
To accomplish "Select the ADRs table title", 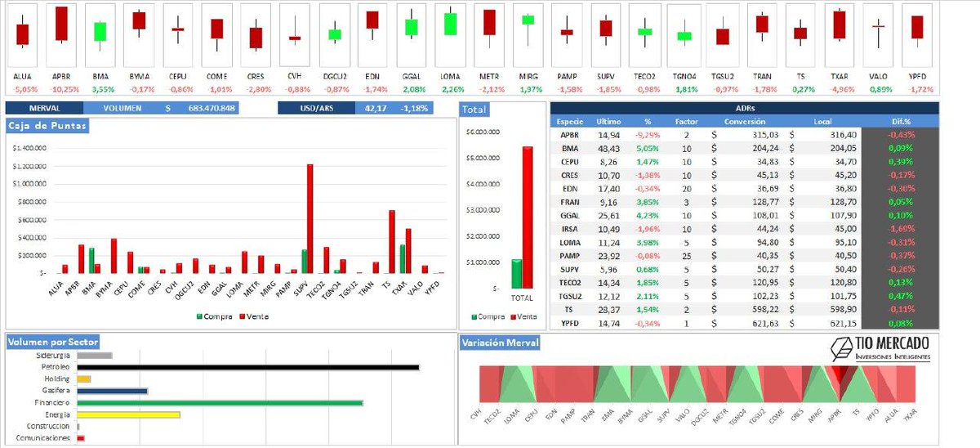I will click(745, 108).
